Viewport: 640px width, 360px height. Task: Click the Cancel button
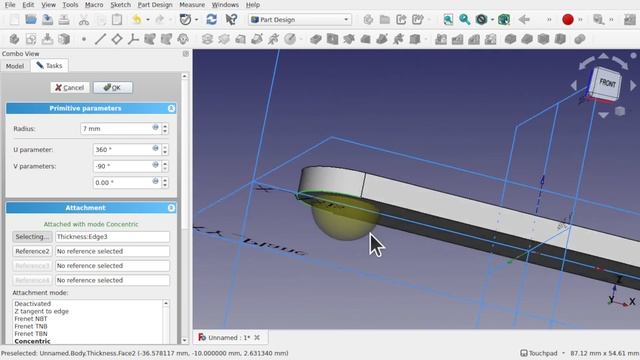[70, 87]
